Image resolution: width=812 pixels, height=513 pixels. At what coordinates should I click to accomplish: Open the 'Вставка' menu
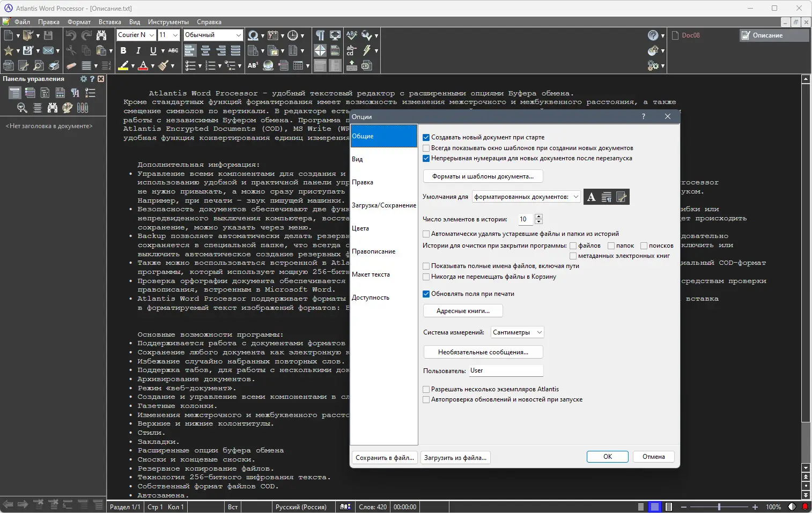tap(109, 22)
